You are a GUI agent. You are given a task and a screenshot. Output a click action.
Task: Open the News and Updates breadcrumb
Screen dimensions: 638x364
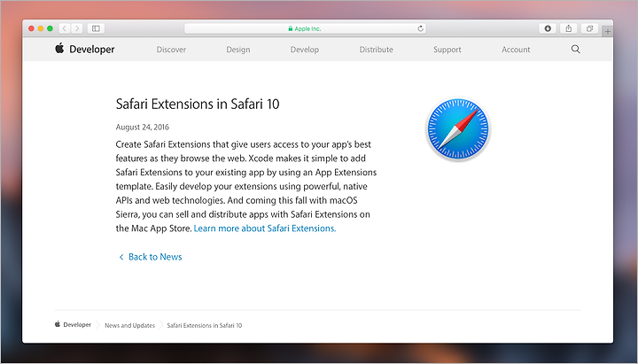coord(129,325)
